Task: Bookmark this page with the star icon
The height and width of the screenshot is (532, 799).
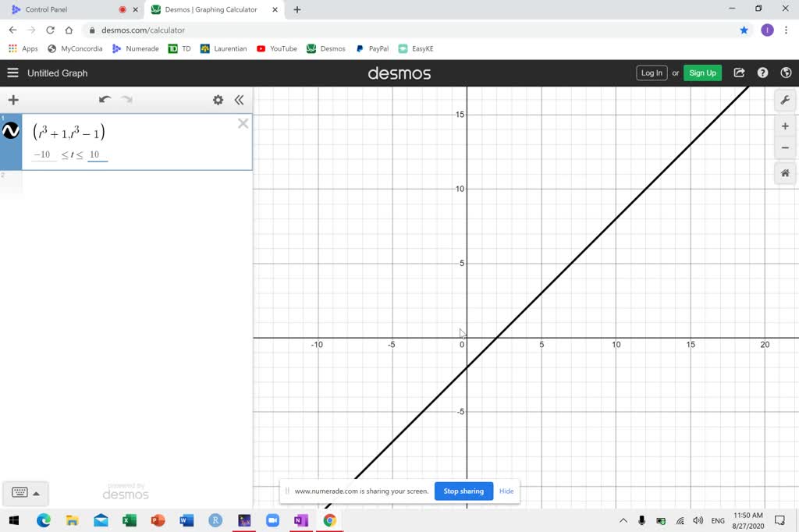Action: pos(744,30)
